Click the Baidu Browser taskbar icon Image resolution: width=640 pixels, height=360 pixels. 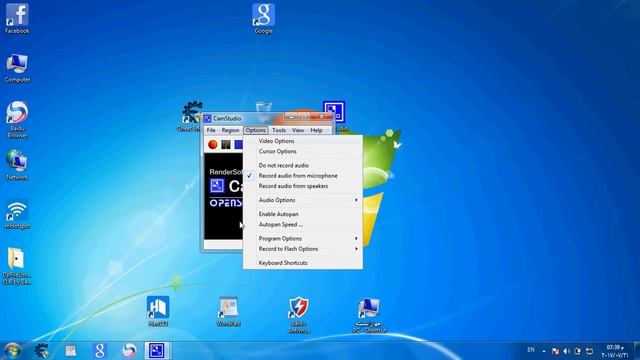[x=129, y=351]
